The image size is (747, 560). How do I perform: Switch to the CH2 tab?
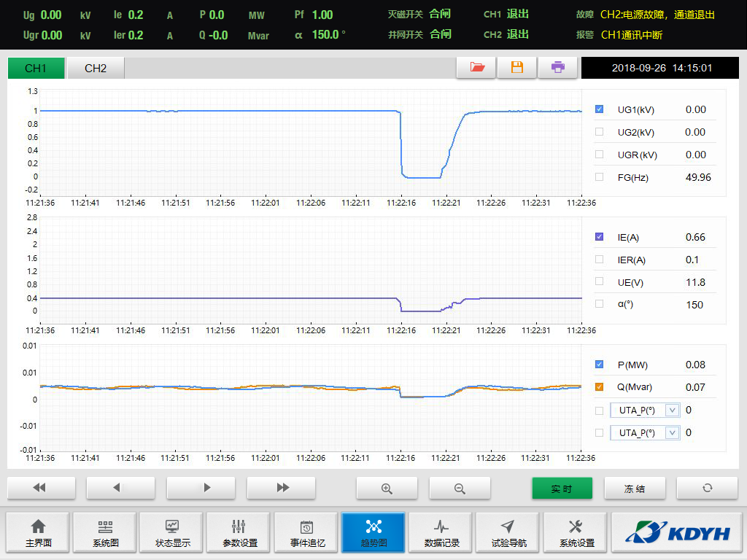[x=96, y=69]
